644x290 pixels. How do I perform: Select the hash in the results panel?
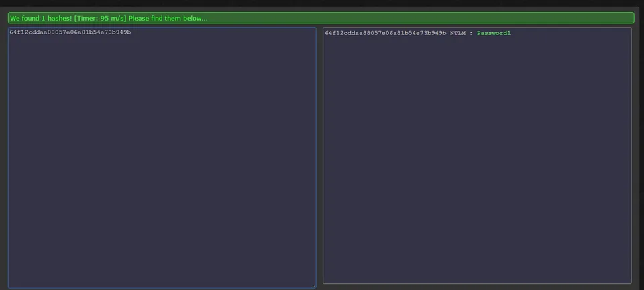tap(386, 33)
